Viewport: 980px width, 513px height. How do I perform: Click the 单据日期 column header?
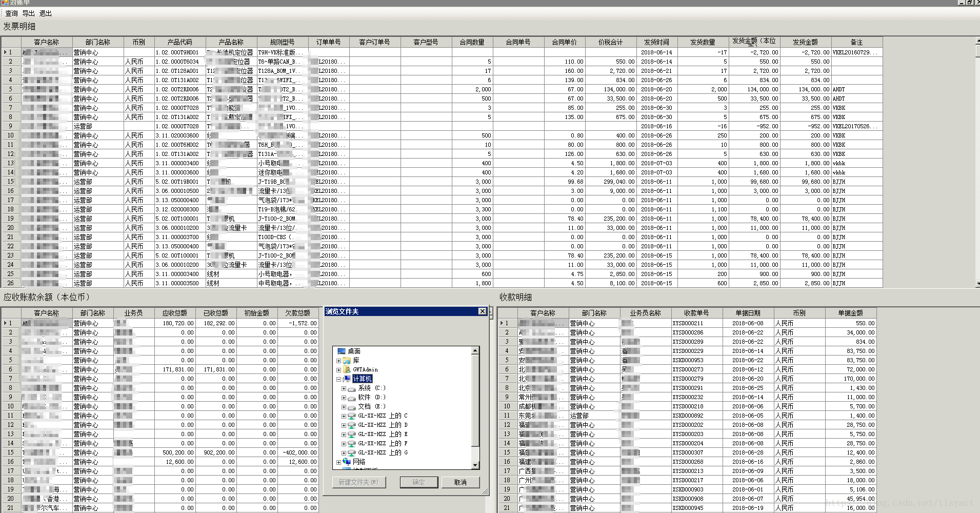pos(748,313)
